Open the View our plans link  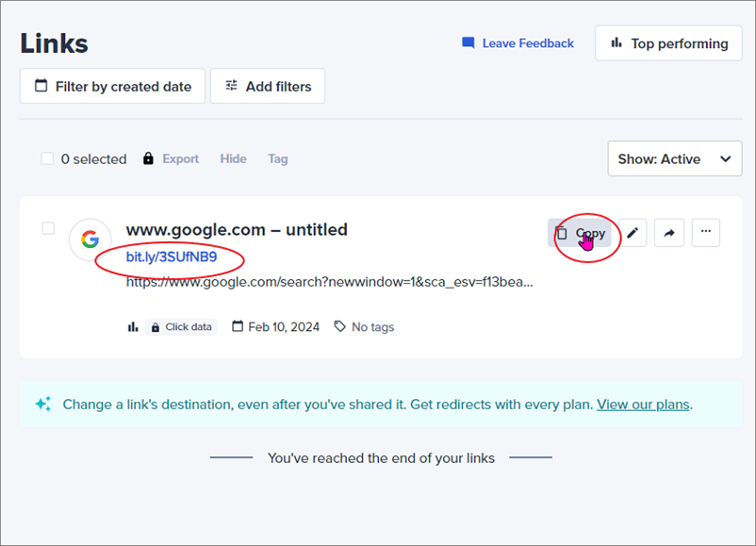click(643, 404)
